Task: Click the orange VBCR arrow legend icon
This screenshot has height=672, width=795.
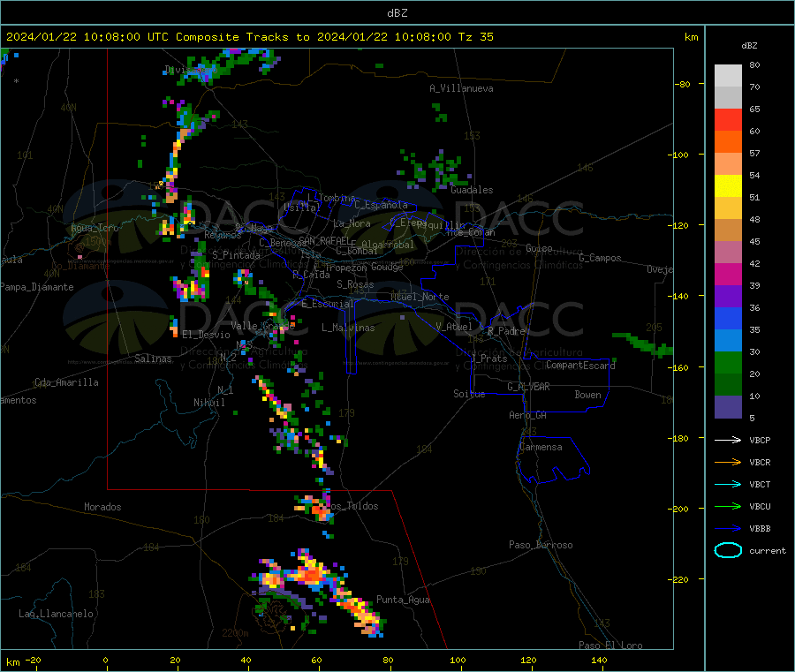Action: coord(728,462)
